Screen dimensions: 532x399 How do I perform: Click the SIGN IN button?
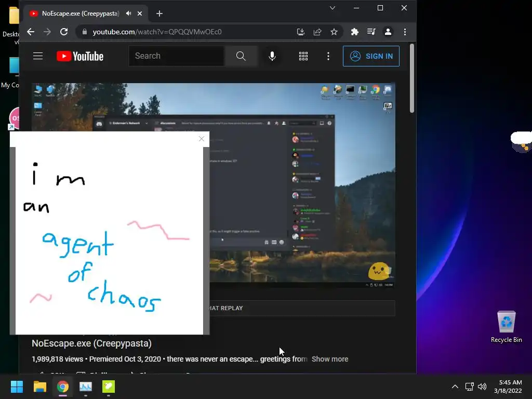pyautogui.click(x=371, y=56)
